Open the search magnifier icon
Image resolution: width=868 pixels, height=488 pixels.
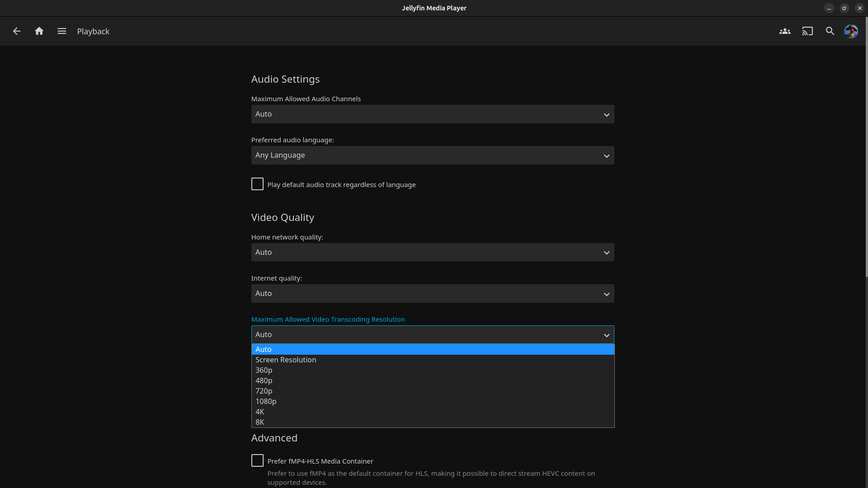[830, 31]
